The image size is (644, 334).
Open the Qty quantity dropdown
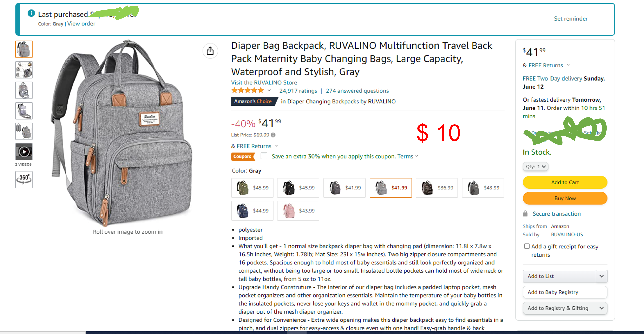pyautogui.click(x=535, y=167)
